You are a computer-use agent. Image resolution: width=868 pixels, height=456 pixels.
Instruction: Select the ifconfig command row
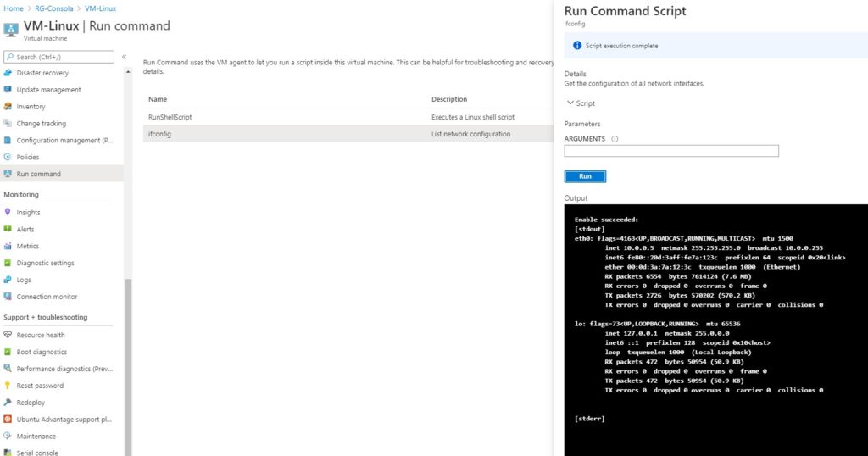coord(348,134)
